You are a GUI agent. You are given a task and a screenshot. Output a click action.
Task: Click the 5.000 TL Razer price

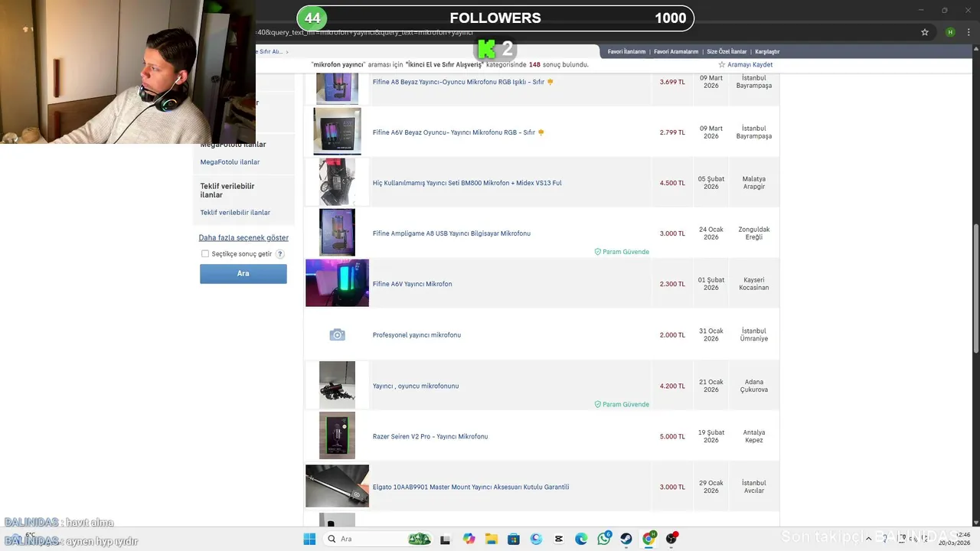coord(672,436)
